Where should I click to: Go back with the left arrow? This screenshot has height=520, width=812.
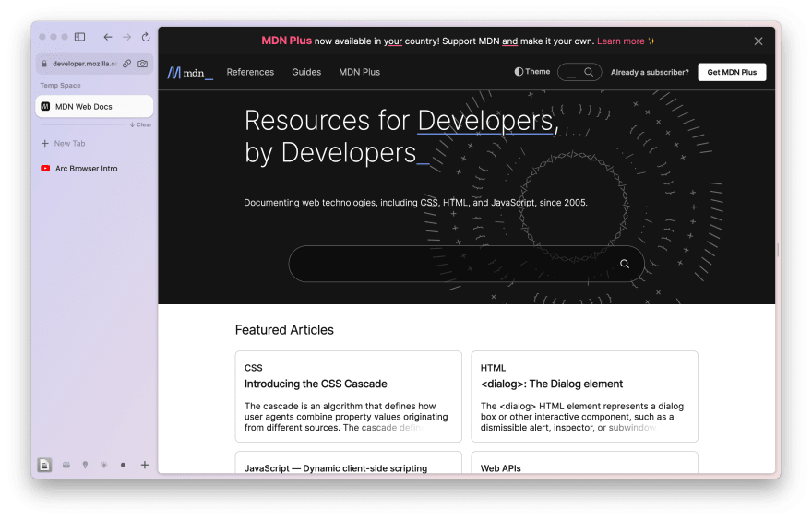107,37
